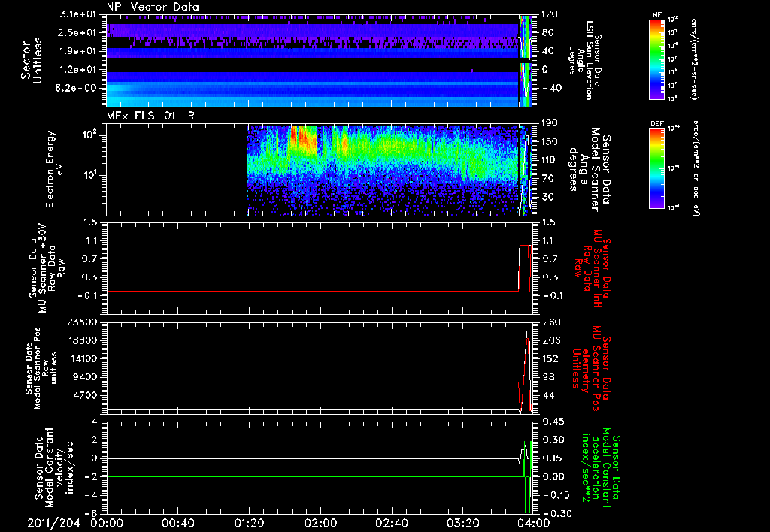Image resolution: width=770 pixels, height=532 pixels.
Task: Click the '110' scanner angle tick label
Action: (x=550, y=160)
